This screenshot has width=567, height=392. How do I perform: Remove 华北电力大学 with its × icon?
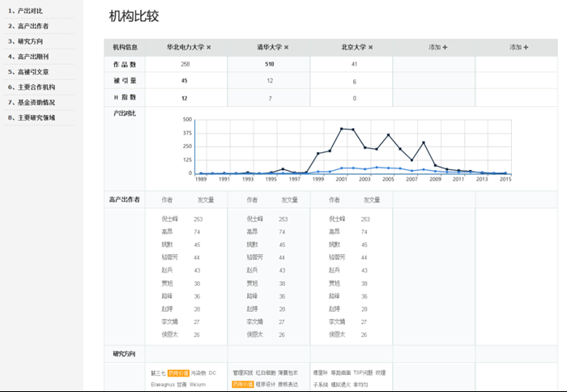click(x=209, y=47)
